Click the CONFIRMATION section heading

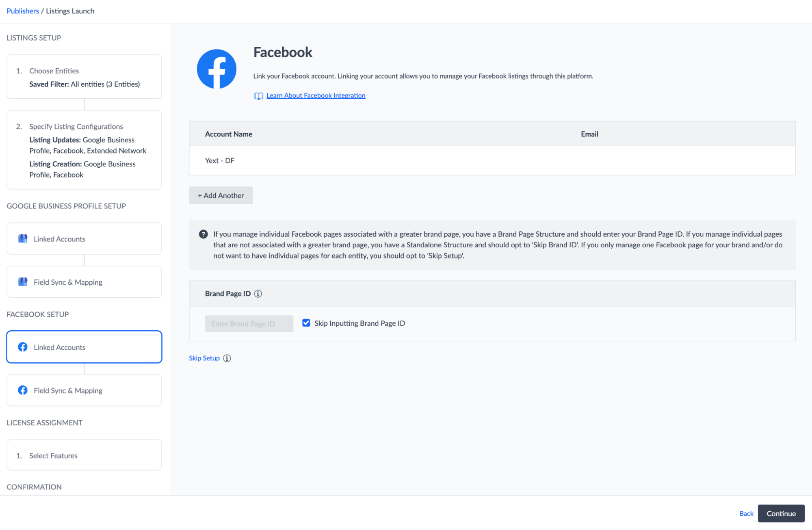coord(34,487)
